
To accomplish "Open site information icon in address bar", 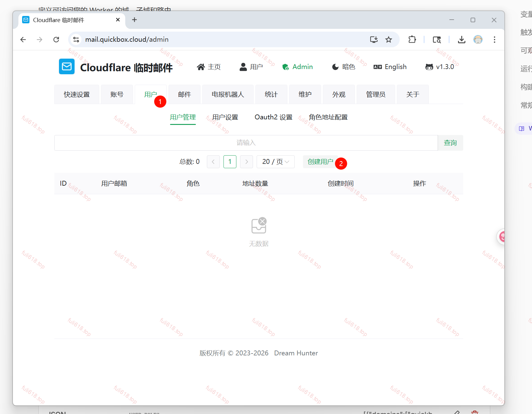I will click(76, 40).
